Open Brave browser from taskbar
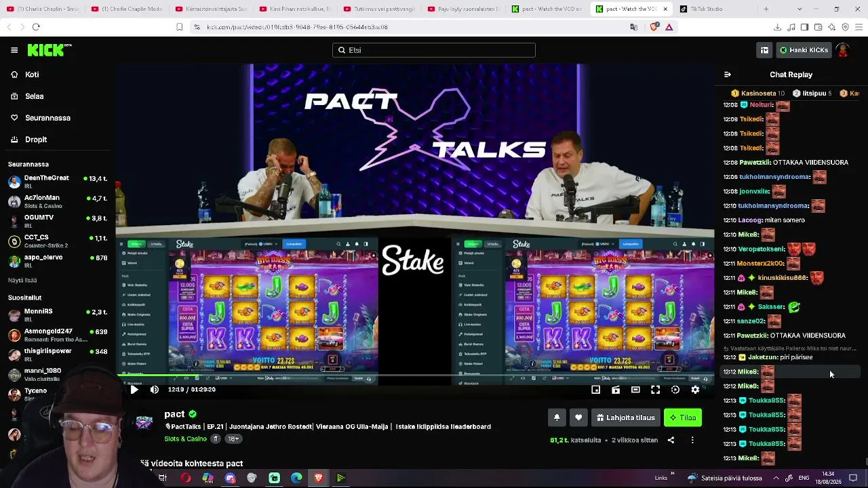 coord(319,478)
